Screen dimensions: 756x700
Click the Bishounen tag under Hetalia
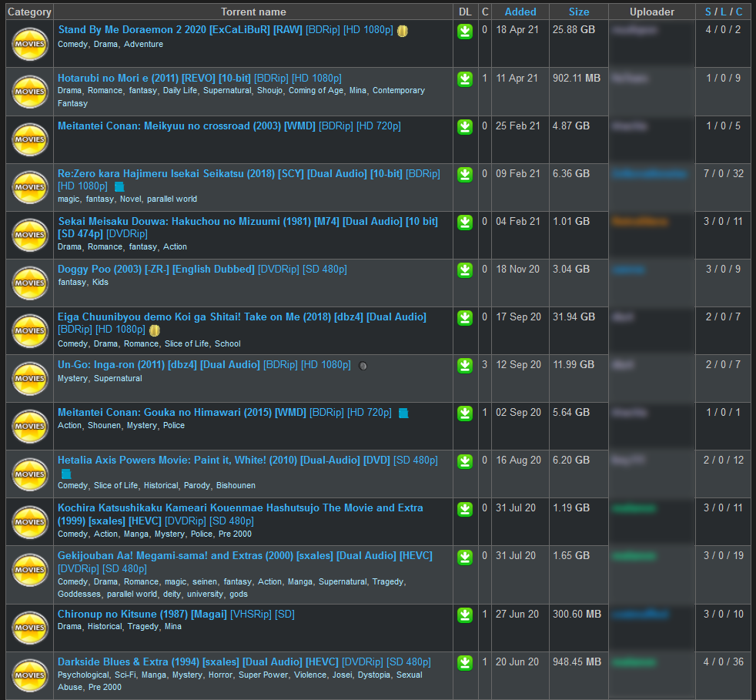(x=236, y=486)
